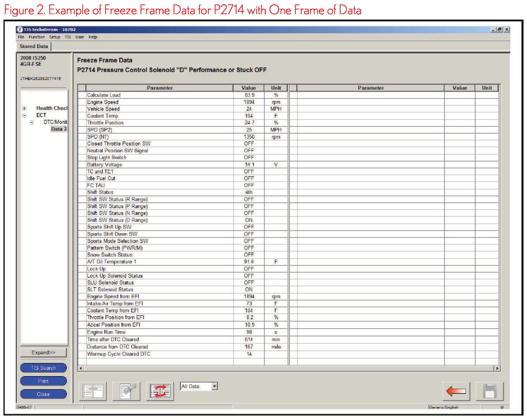Open the Function menu

click(x=36, y=37)
